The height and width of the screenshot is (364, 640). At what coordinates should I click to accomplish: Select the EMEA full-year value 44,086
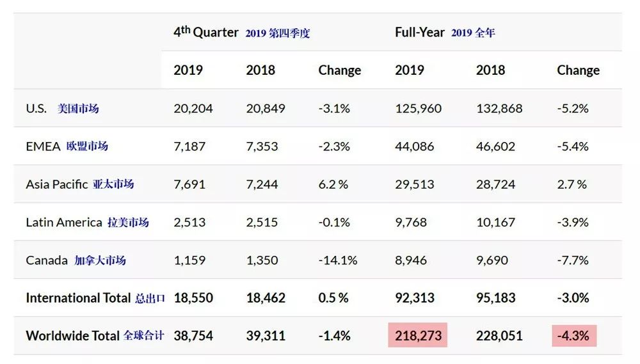(x=414, y=146)
